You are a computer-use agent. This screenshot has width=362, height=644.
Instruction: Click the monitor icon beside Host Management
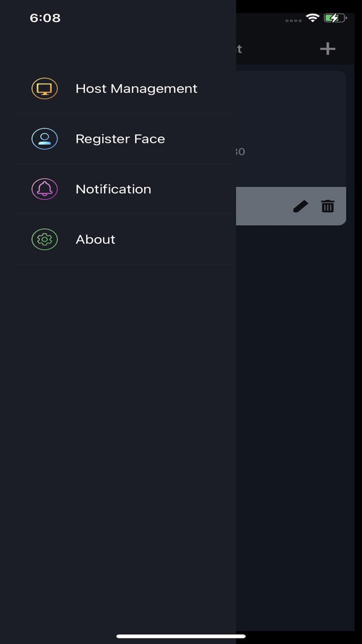pos(44,89)
